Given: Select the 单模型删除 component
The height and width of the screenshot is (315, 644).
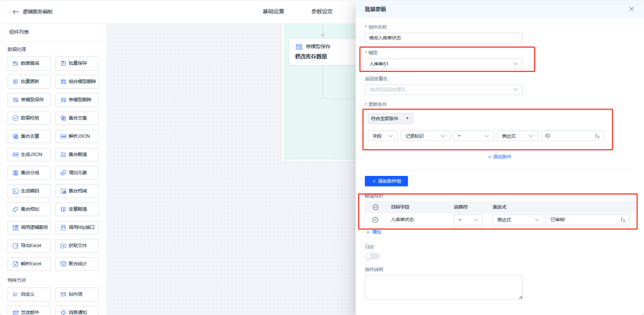Looking at the screenshot, I should pos(76,100).
